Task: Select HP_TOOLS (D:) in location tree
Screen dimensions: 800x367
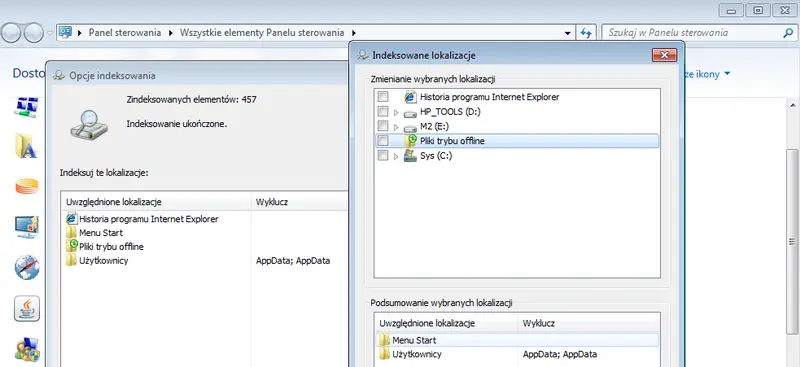Action: pos(450,111)
